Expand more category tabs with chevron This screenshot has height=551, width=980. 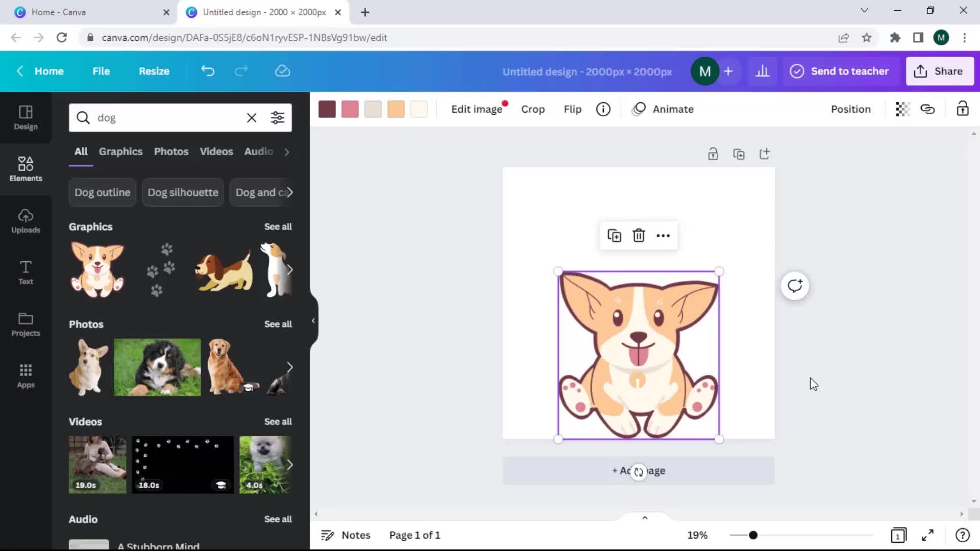click(x=287, y=152)
